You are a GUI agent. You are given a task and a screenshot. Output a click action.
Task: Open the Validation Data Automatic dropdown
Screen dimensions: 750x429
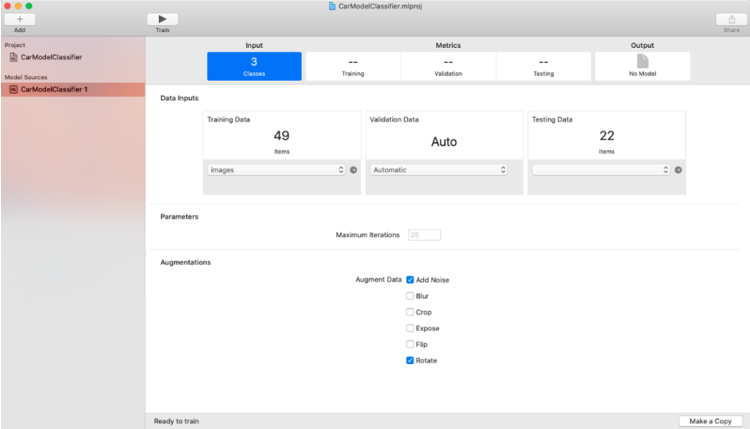pos(440,170)
